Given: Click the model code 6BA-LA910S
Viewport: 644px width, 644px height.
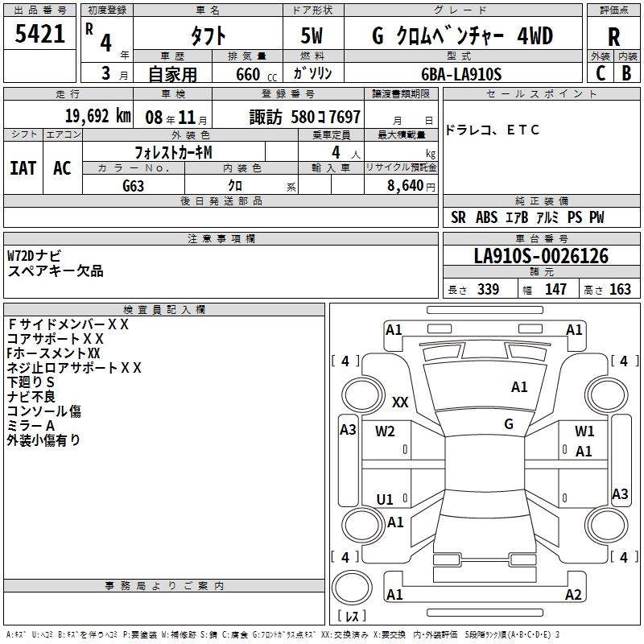Looking at the screenshot, I should pyautogui.click(x=461, y=74).
